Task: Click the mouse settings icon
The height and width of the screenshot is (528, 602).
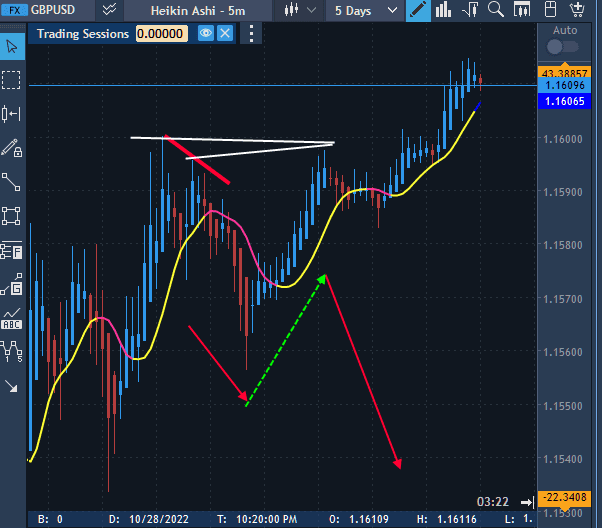Action: point(551,10)
